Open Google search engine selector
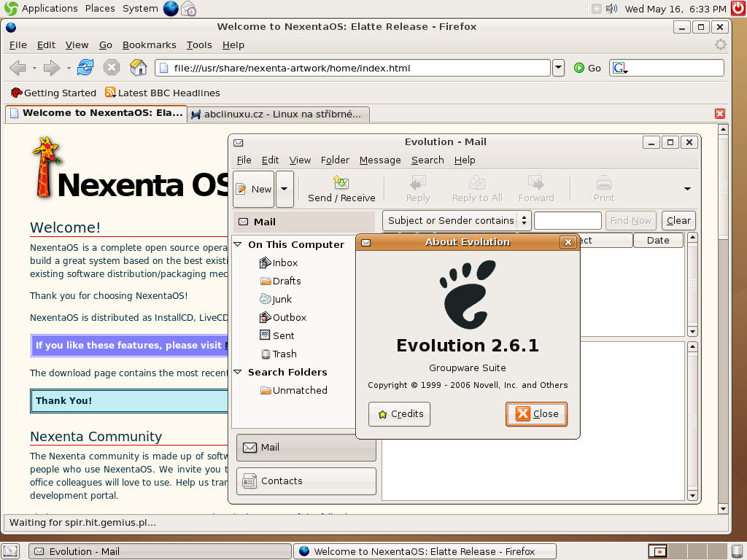The width and height of the screenshot is (747, 560). (x=620, y=68)
